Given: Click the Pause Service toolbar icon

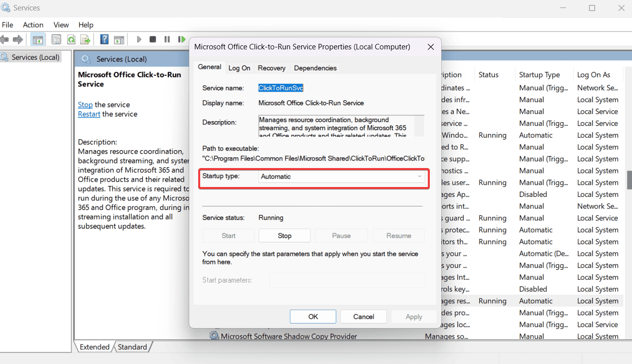Looking at the screenshot, I should [x=167, y=39].
